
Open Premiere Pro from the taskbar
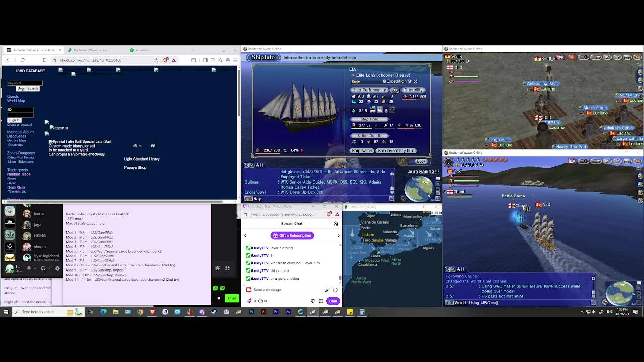tap(276, 312)
